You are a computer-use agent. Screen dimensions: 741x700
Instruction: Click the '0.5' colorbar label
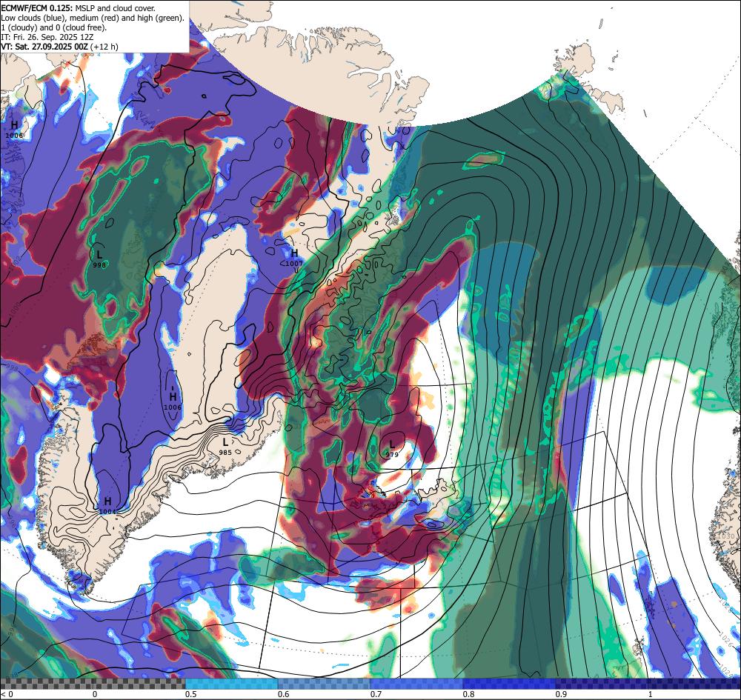coord(191,694)
